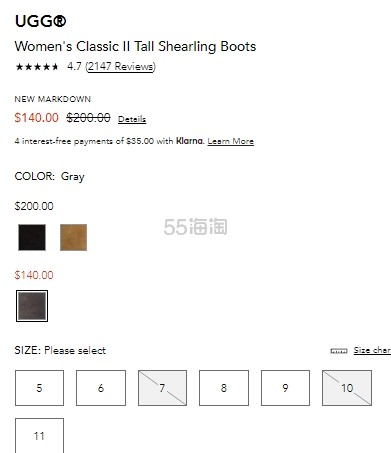391x453 pixels.
Task: Choose size 6
Action: pyautogui.click(x=101, y=388)
